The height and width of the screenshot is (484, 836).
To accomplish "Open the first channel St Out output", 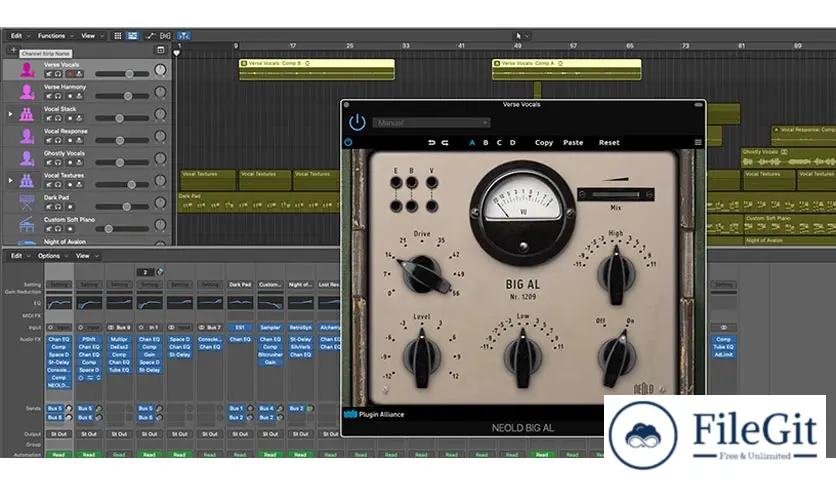I will pos(59,434).
